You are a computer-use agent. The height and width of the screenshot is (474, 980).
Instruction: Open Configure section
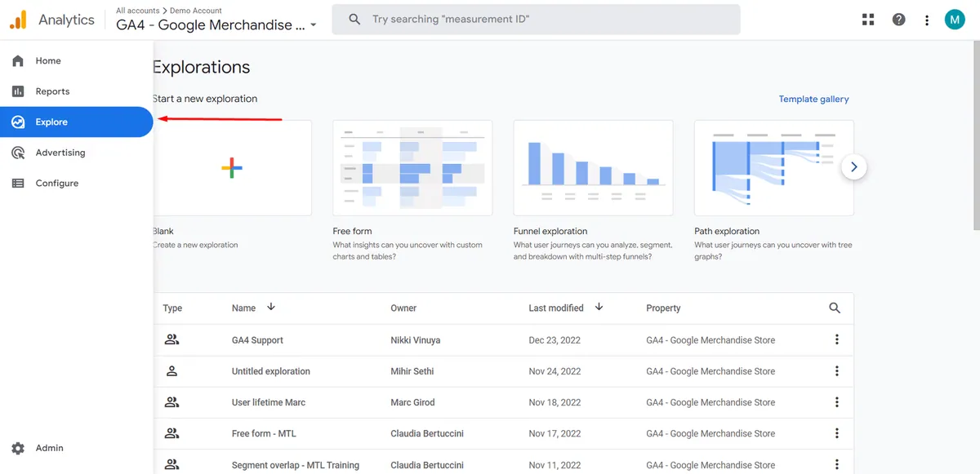(x=77, y=184)
